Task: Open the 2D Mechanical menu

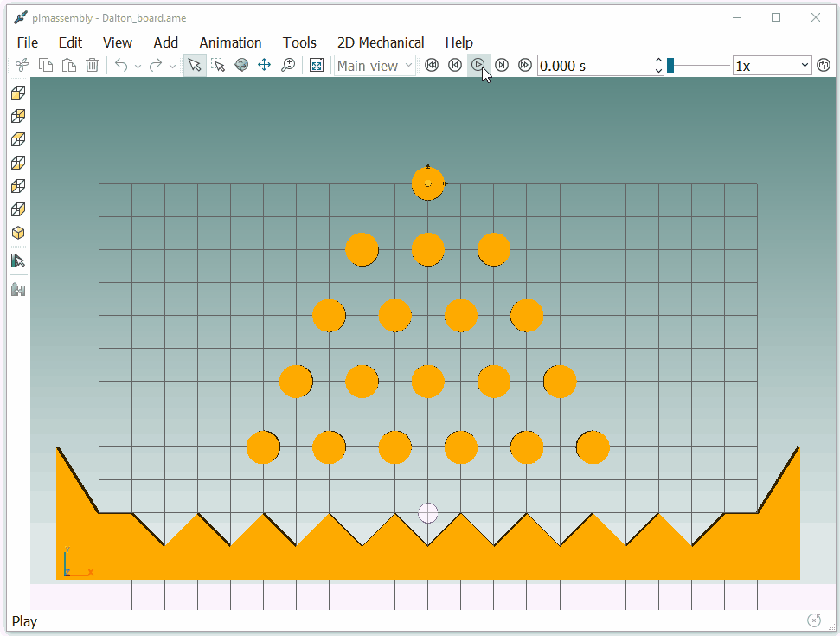Action: (x=381, y=42)
